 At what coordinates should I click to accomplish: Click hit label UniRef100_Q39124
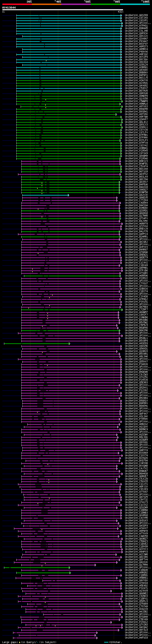click(x=137, y=65)
